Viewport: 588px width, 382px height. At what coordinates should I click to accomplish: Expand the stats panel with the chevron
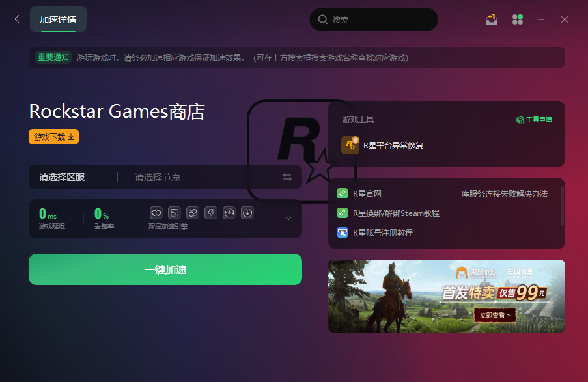(288, 219)
